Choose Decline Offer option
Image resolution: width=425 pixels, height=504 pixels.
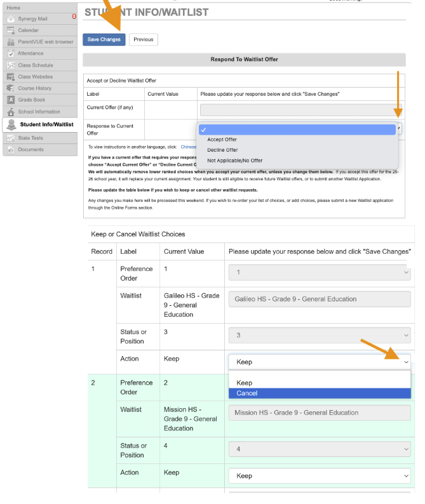pyautogui.click(x=222, y=150)
